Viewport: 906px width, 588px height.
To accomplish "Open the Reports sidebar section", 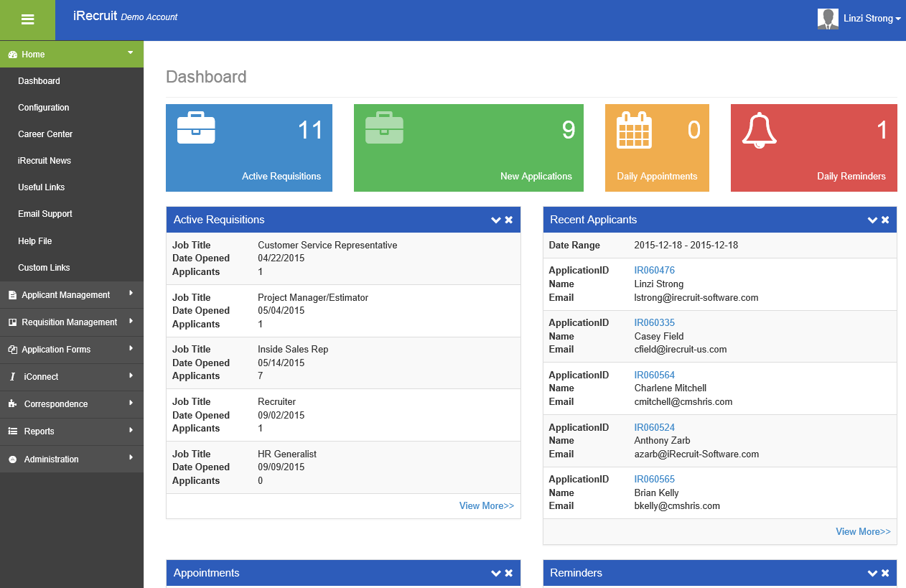I will pyautogui.click(x=39, y=431).
